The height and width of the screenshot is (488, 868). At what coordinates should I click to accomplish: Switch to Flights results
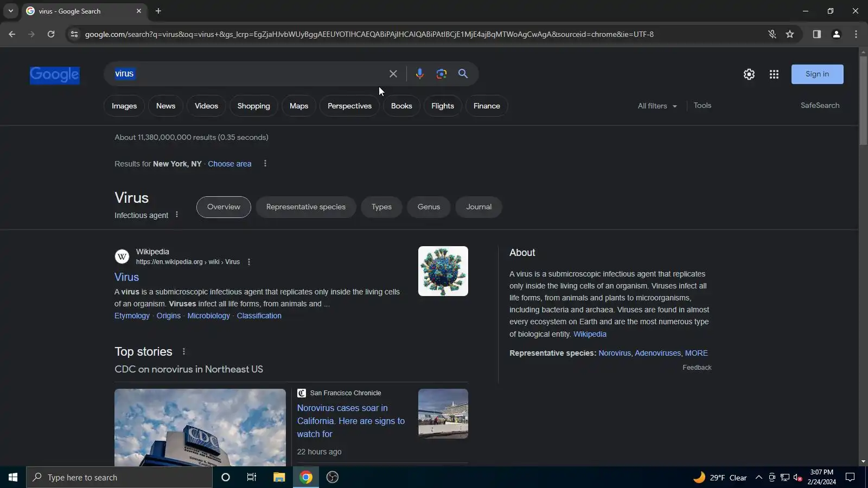click(x=443, y=106)
